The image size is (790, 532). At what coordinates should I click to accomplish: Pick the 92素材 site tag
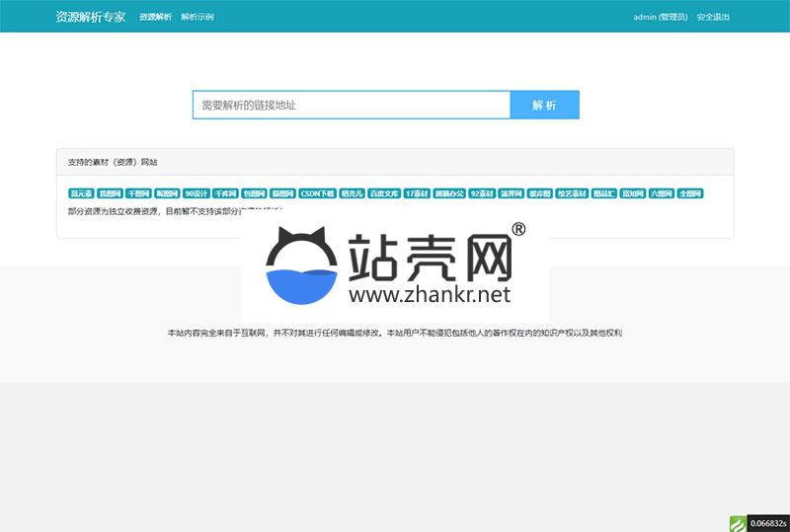[482, 193]
